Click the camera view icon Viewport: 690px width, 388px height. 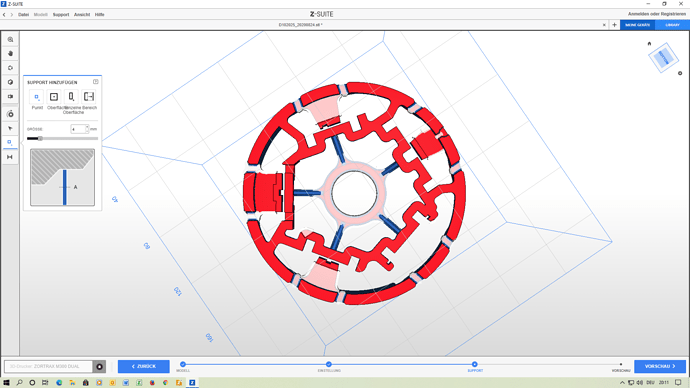click(x=10, y=96)
